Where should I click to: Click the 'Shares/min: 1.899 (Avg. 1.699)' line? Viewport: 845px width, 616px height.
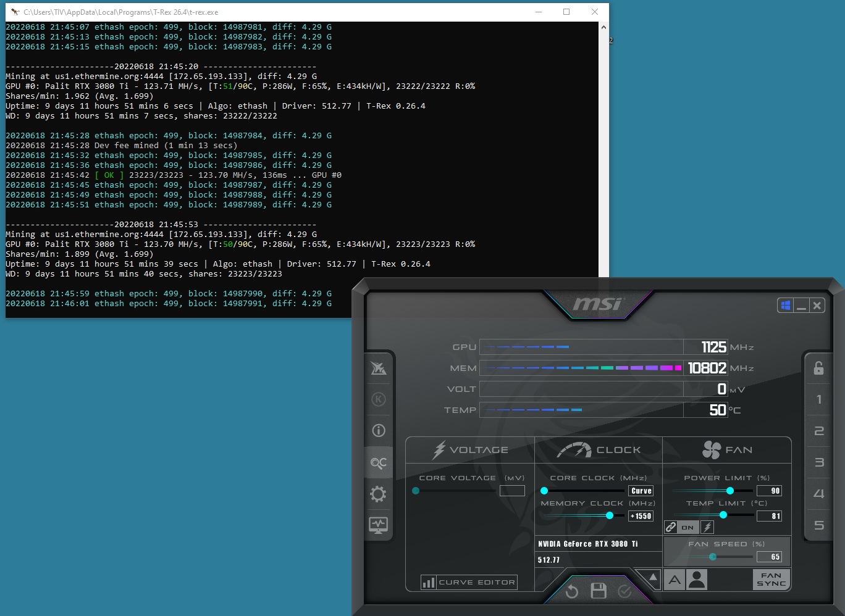pyautogui.click(x=80, y=254)
